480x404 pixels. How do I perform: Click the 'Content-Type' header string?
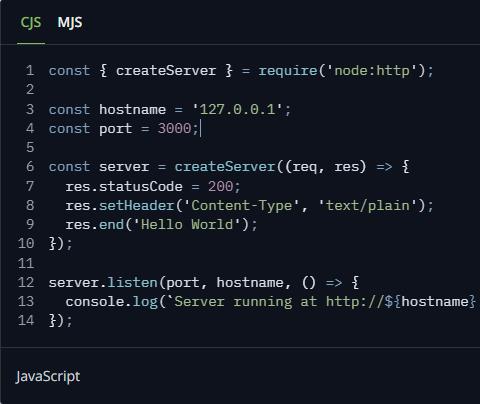(x=242, y=205)
